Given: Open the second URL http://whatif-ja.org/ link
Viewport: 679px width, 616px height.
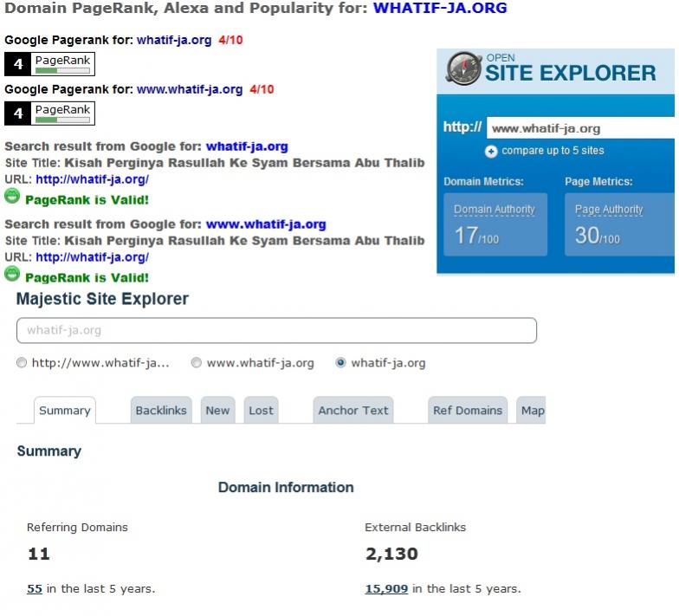Looking at the screenshot, I should tap(92, 257).
